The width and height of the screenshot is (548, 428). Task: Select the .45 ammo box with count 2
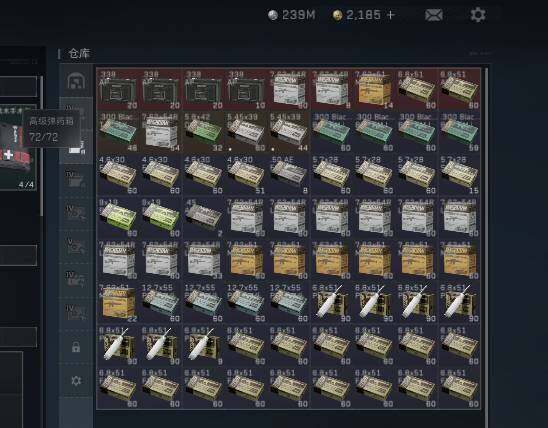point(203,217)
